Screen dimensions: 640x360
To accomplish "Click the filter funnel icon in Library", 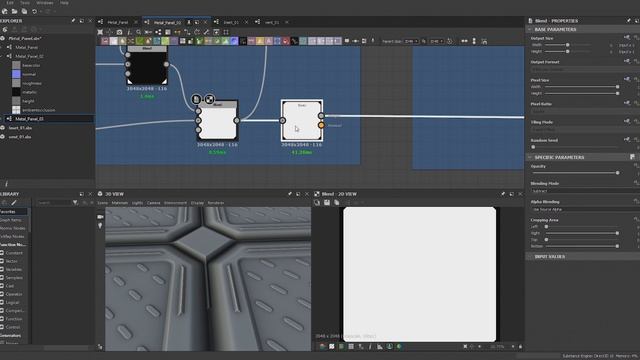I will [x=75, y=202].
